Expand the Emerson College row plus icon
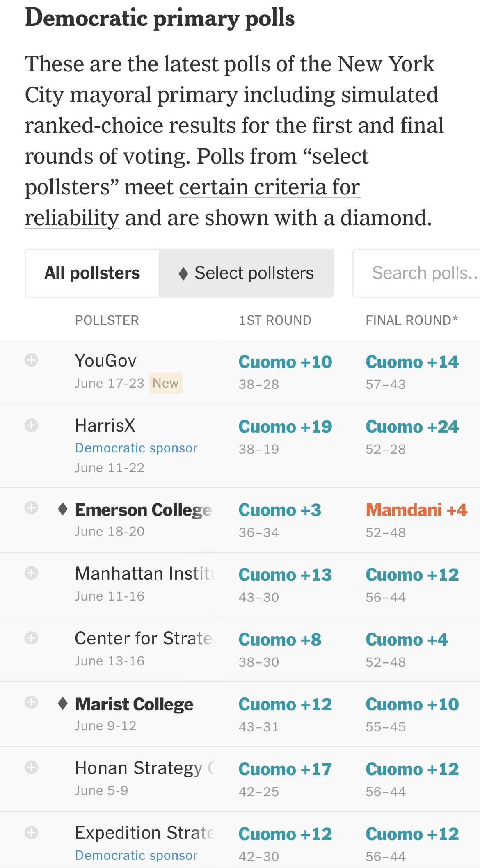 (31, 508)
